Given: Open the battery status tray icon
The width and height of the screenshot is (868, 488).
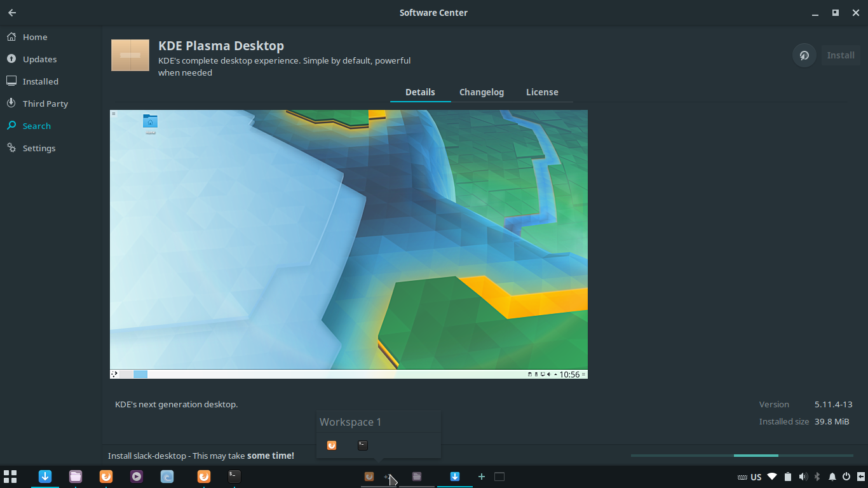Looking at the screenshot, I should pyautogui.click(x=788, y=477).
